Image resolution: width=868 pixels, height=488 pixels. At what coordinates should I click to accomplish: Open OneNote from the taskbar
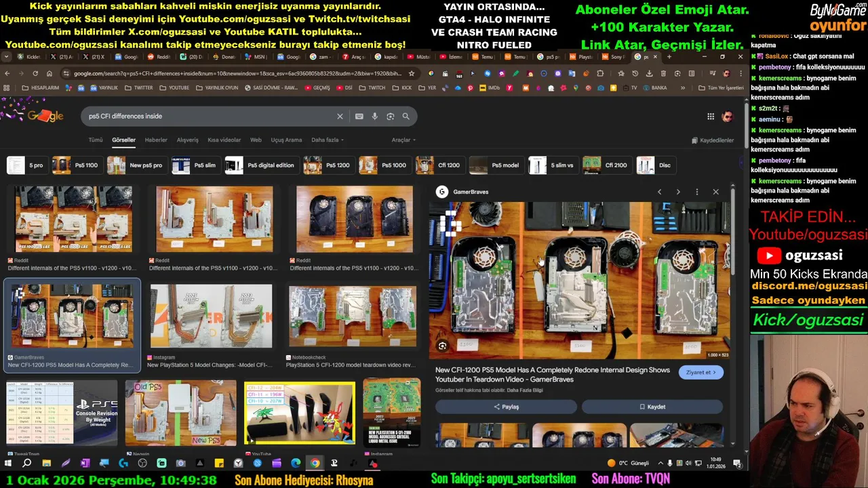pyautogui.click(x=85, y=464)
